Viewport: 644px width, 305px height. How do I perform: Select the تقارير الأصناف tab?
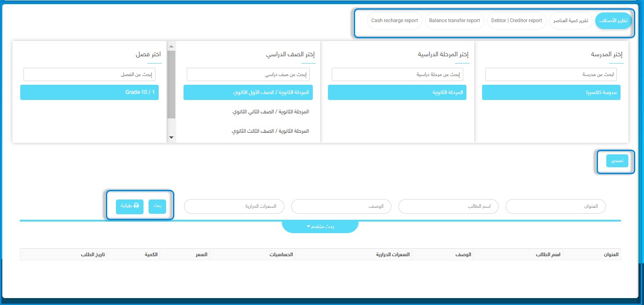(x=613, y=21)
